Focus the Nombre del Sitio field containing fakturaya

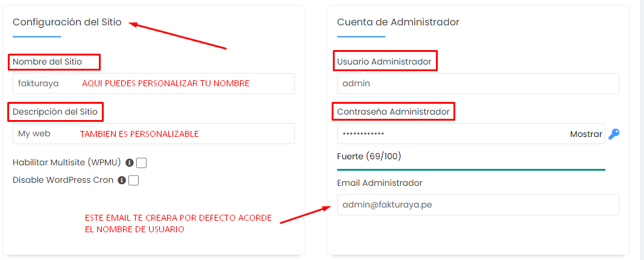tap(154, 83)
